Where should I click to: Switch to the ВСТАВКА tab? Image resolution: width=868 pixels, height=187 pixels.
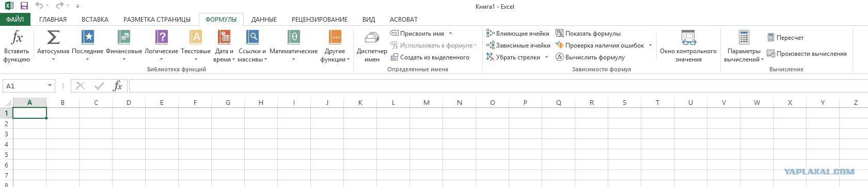95,19
